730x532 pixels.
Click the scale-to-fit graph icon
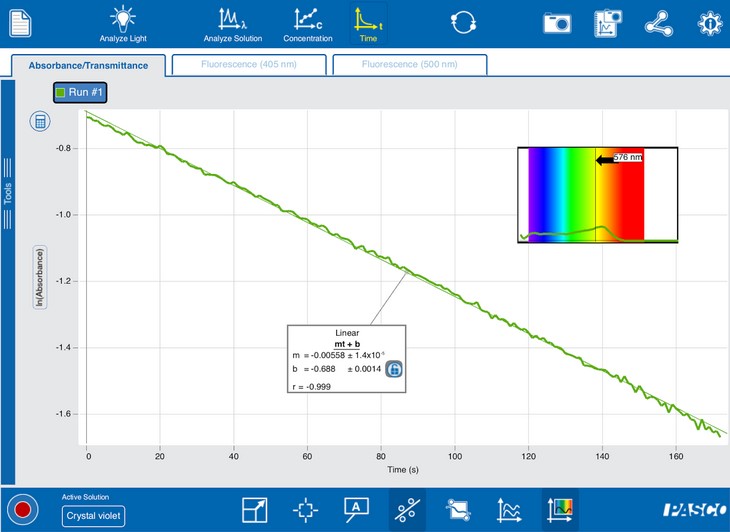[x=255, y=510]
